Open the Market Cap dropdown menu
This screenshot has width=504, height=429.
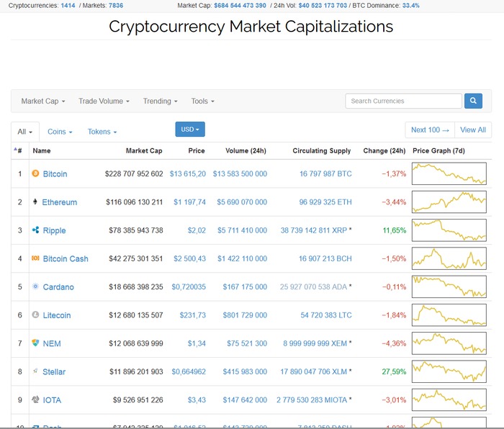point(43,101)
